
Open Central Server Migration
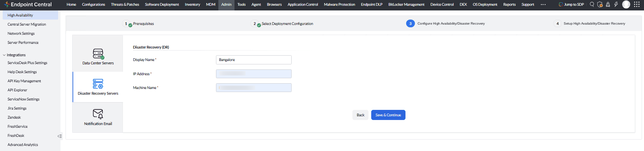point(27,24)
